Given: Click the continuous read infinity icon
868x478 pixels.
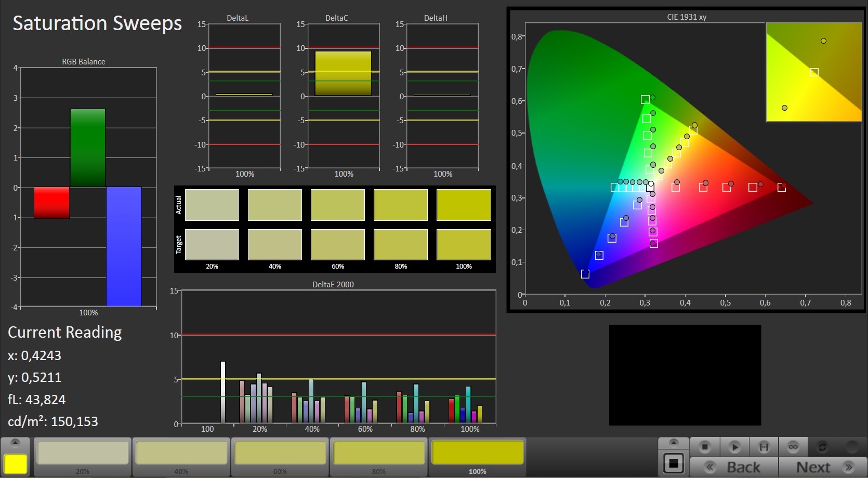Looking at the screenshot, I should [x=793, y=447].
